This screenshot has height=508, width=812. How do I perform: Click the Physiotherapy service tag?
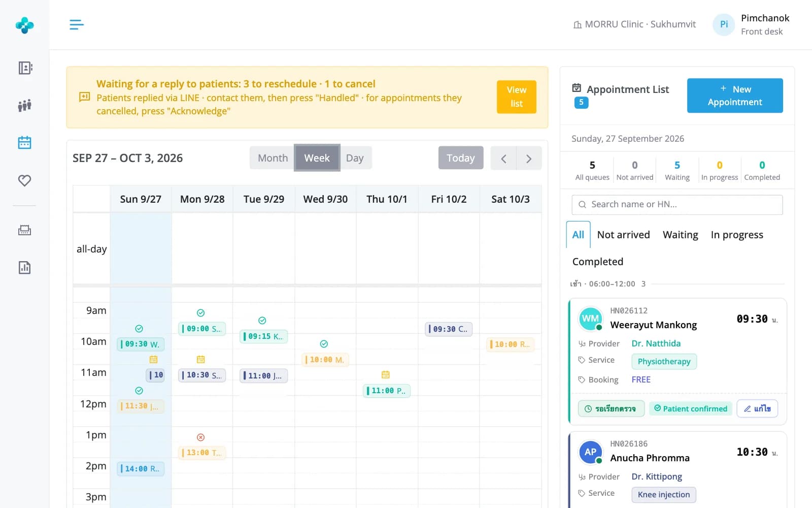(664, 361)
